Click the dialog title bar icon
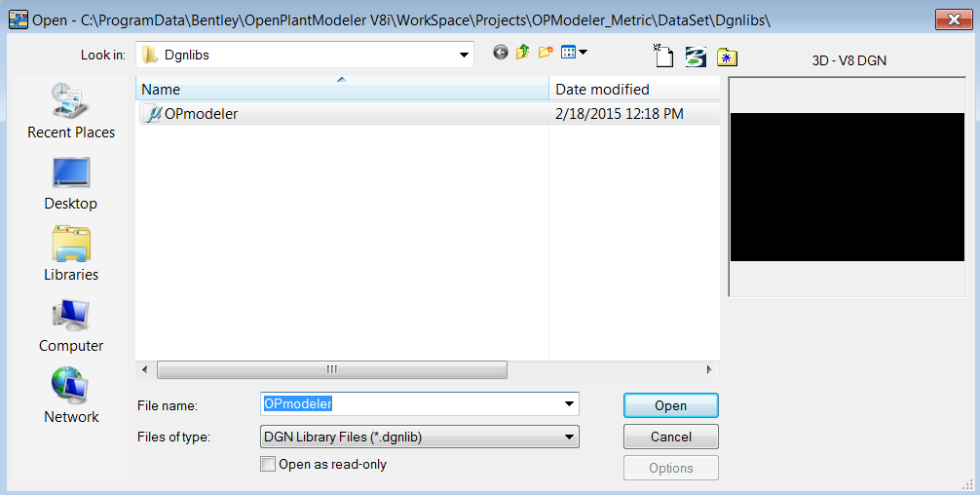 pyautogui.click(x=19, y=20)
